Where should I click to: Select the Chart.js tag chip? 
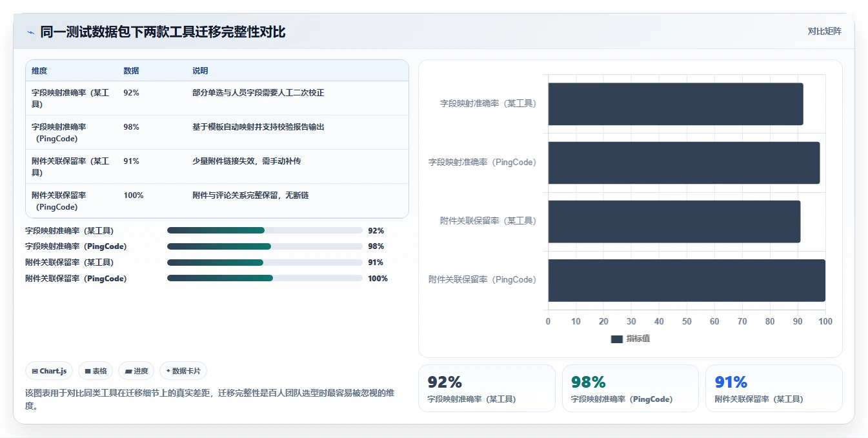click(x=50, y=371)
